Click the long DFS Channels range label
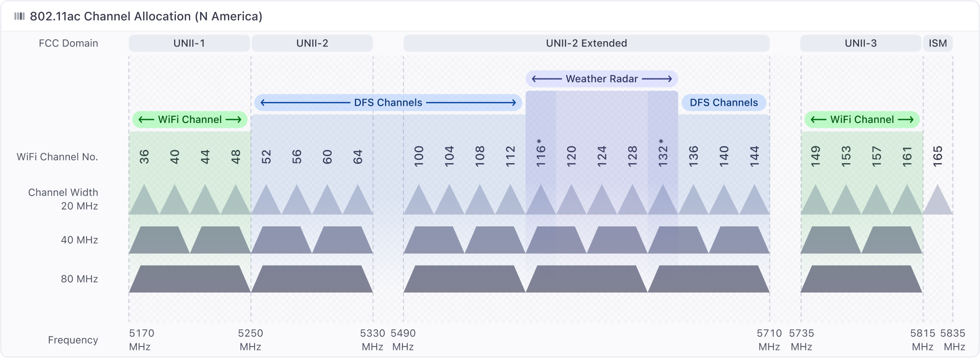 pyautogui.click(x=388, y=102)
